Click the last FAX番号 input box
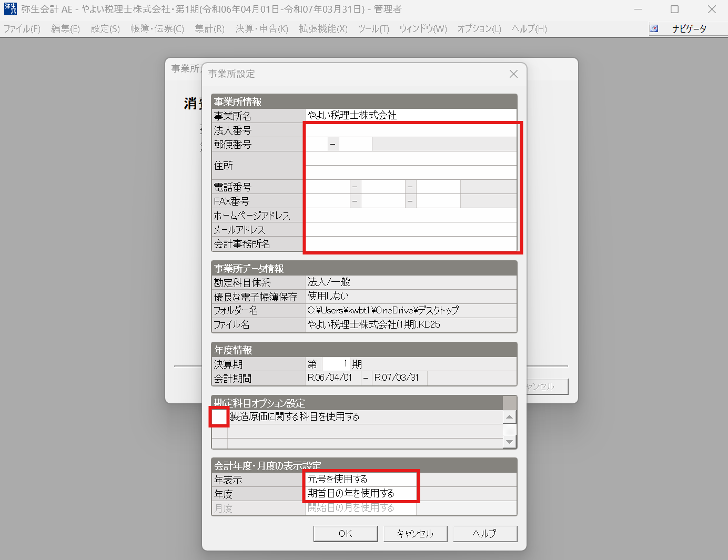The height and width of the screenshot is (560, 728). (x=438, y=201)
